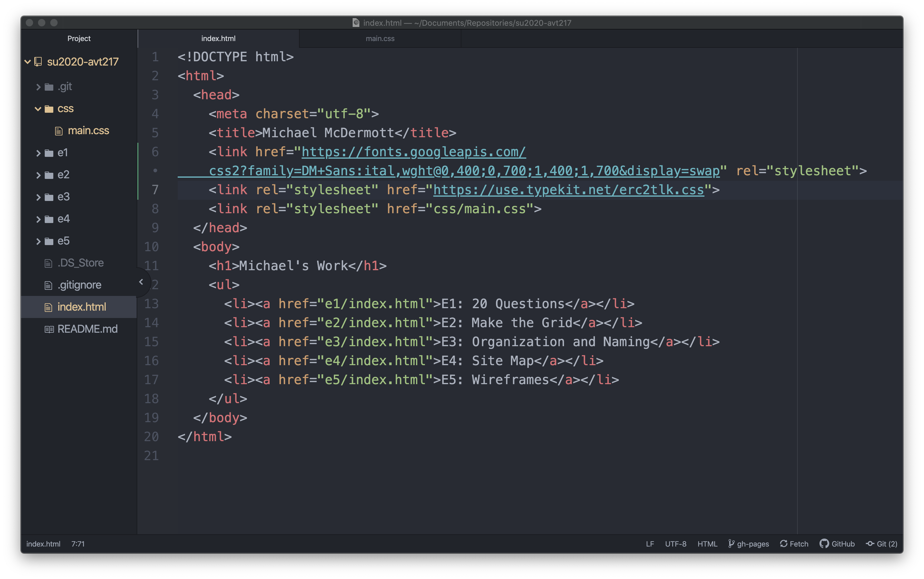Open the css2?family=DM+Sans continuation link

[x=464, y=171]
